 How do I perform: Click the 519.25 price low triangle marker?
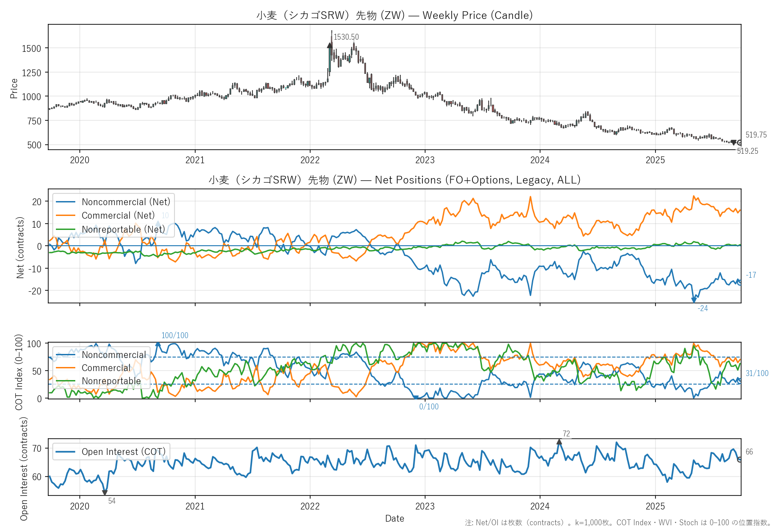pos(733,142)
